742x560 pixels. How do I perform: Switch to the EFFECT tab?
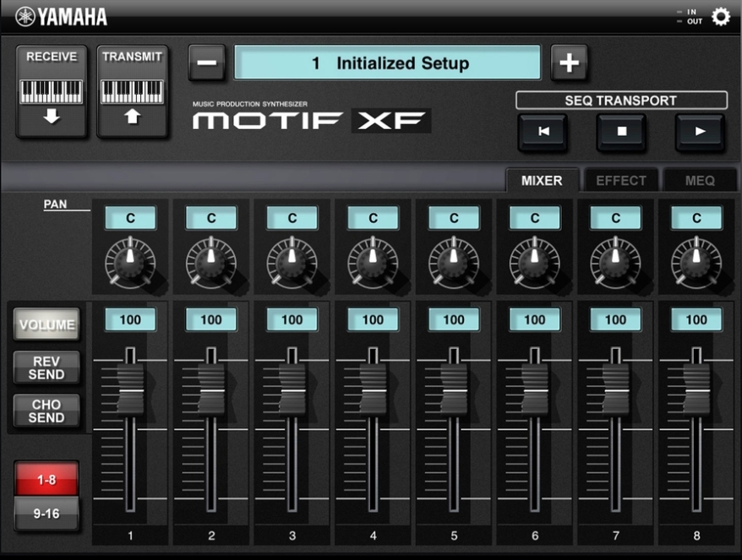(x=621, y=180)
